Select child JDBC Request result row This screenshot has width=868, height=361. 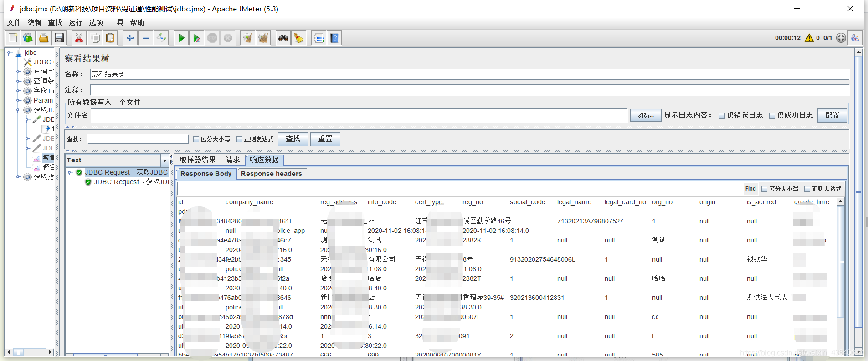127,182
